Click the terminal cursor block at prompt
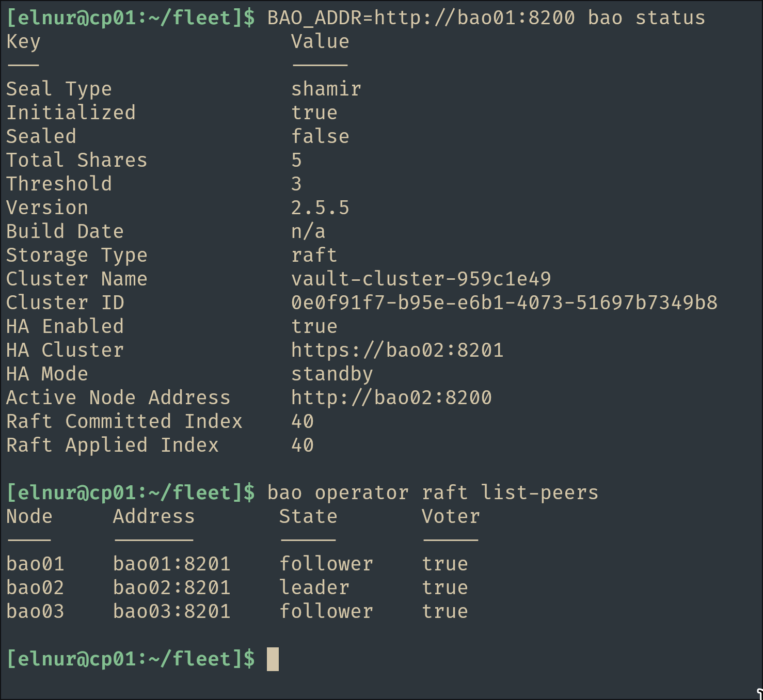The height and width of the screenshot is (700, 763). click(273, 659)
